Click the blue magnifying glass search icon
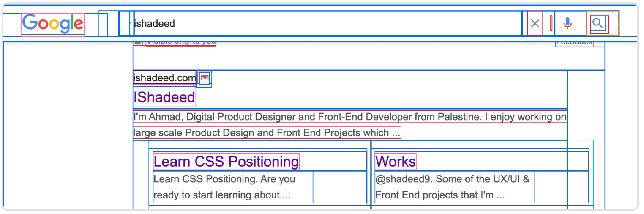This screenshot has height=214, width=644. [x=598, y=23]
